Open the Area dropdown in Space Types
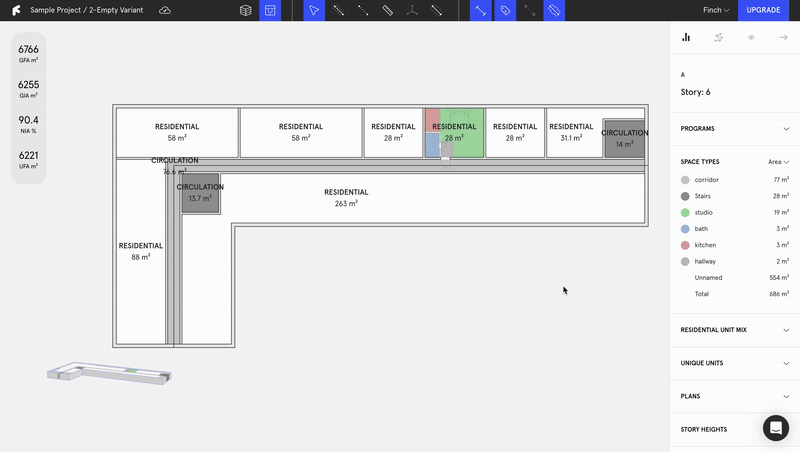Screen dimensions: 800x452 pos(778,161)
